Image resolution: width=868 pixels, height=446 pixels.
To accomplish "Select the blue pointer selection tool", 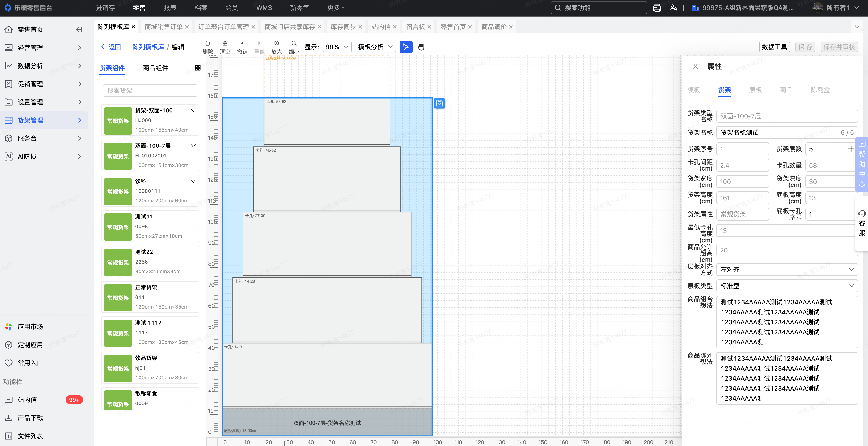I will click(x=406, y=47).
